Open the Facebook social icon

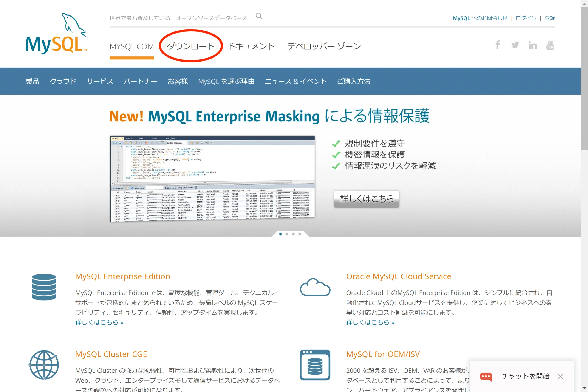point(498,45)
